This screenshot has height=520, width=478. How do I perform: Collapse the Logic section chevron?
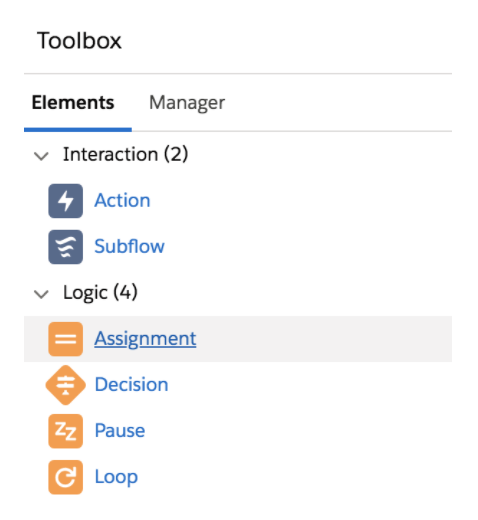point(41,294)
